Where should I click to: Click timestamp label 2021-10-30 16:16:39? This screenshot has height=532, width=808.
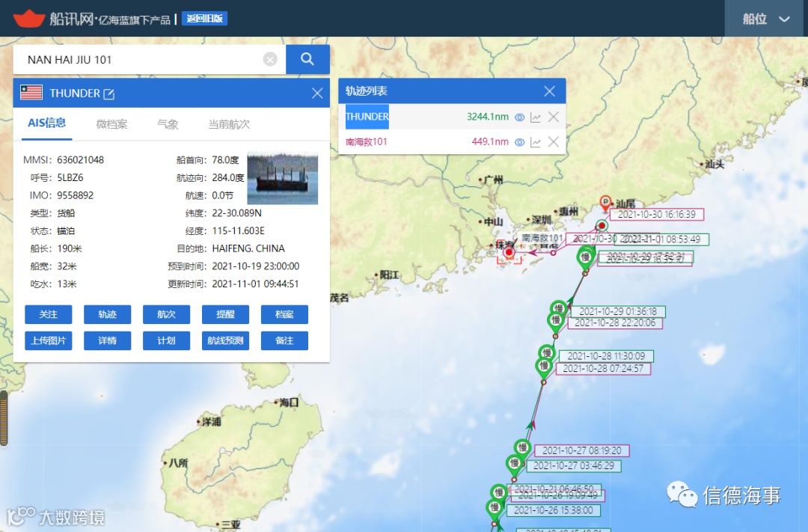pyautogui.click(x=657, y=215)
